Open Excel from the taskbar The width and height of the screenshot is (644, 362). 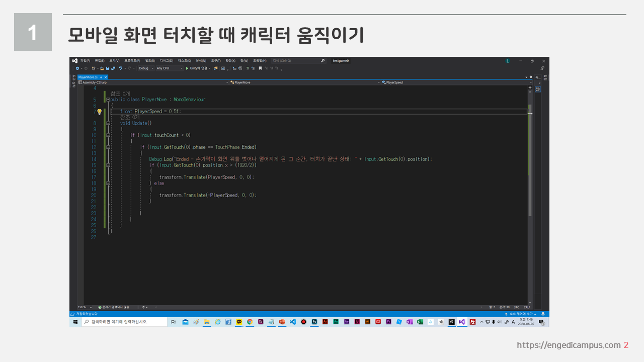[x=420, y=322]
